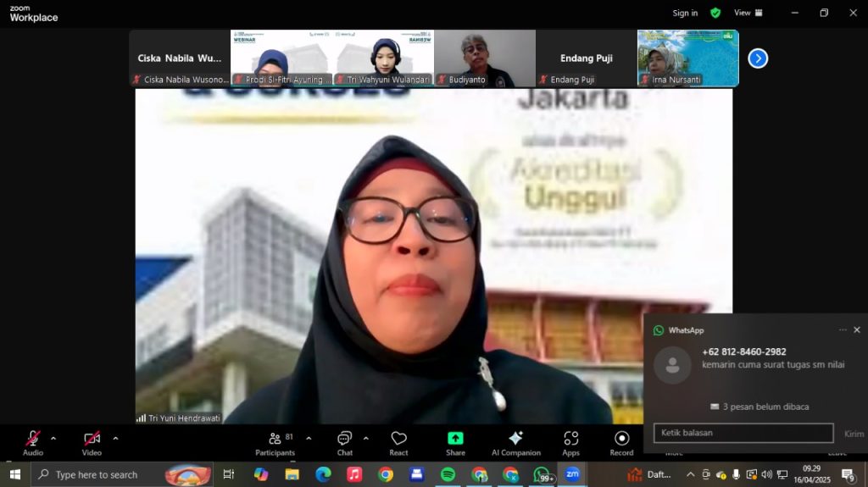Click Tri Yuni Hendrawati name label

(184, 418)
